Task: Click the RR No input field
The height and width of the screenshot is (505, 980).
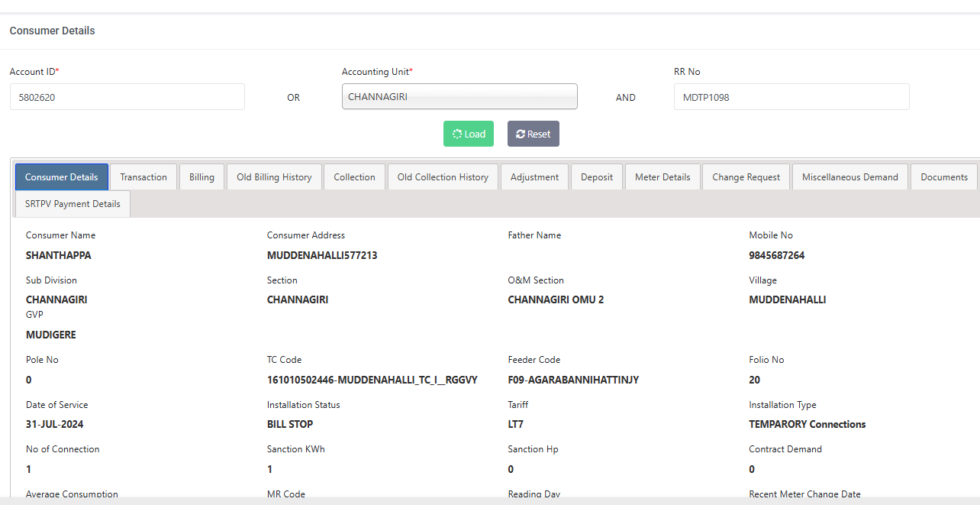Action: [791, 97]
